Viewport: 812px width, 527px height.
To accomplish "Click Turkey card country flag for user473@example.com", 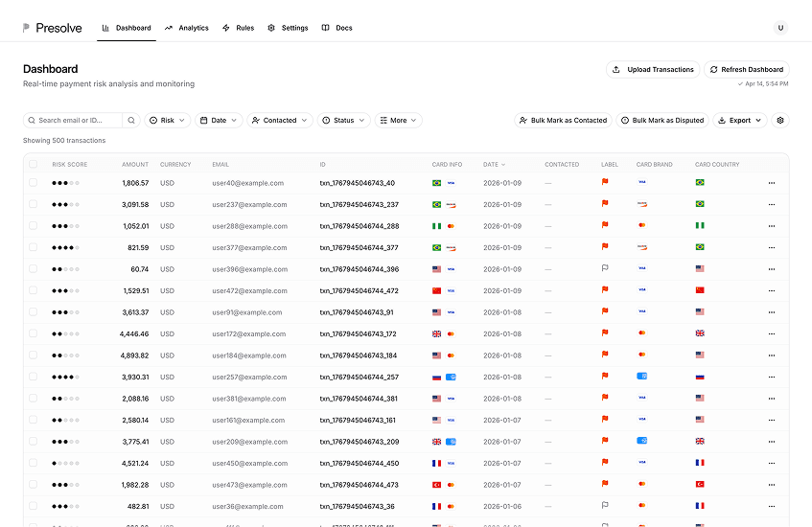I will pos(700,484).
